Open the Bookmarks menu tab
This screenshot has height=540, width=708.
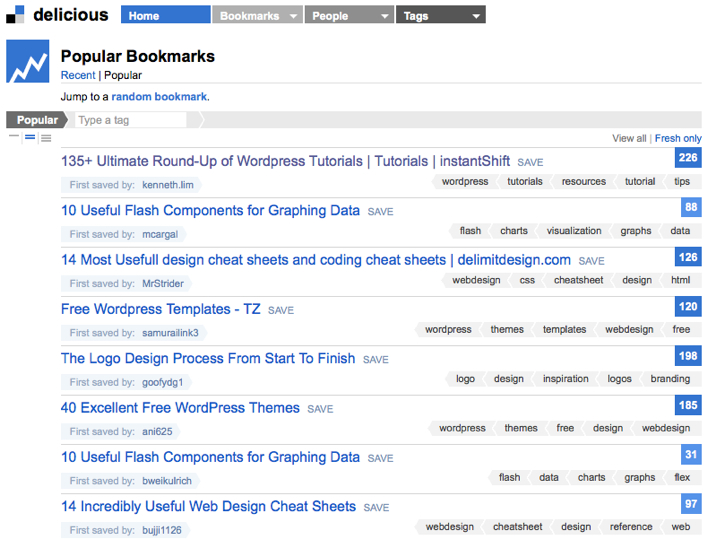click(x=257, y=15)
